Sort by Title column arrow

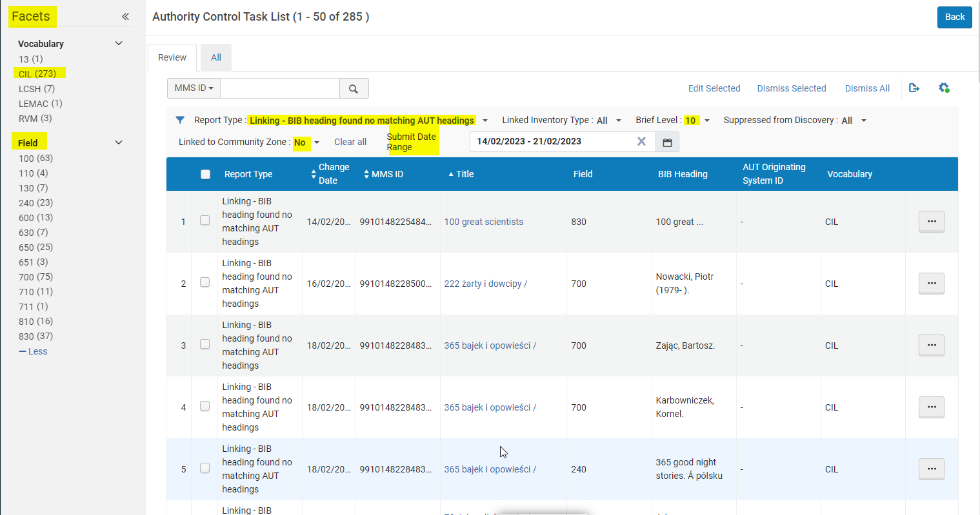[x=451, y=174]
